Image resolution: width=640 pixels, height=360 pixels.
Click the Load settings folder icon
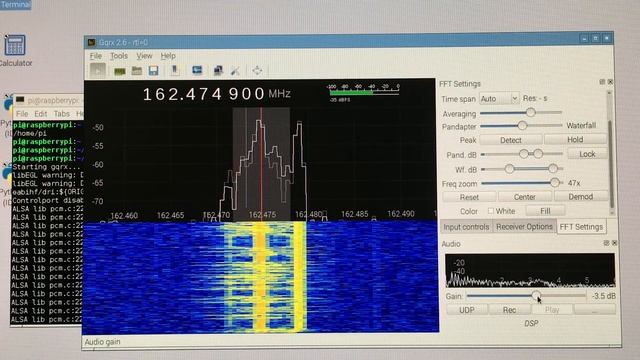(137, 71)
